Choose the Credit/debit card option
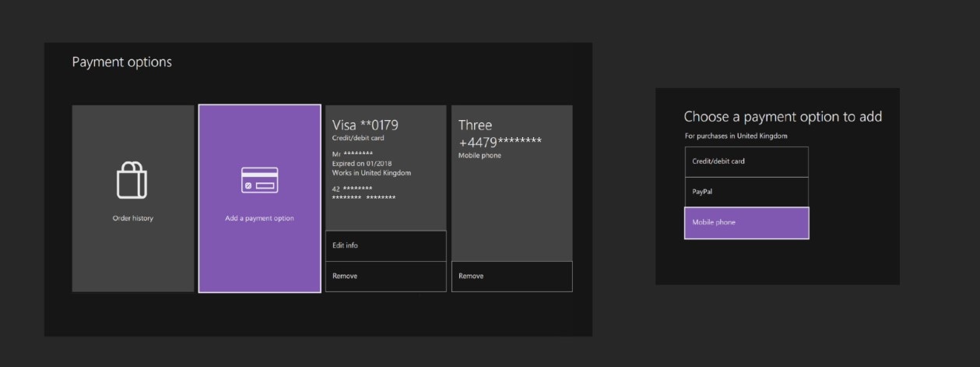The image size is (980, 367). pos(746,161)
